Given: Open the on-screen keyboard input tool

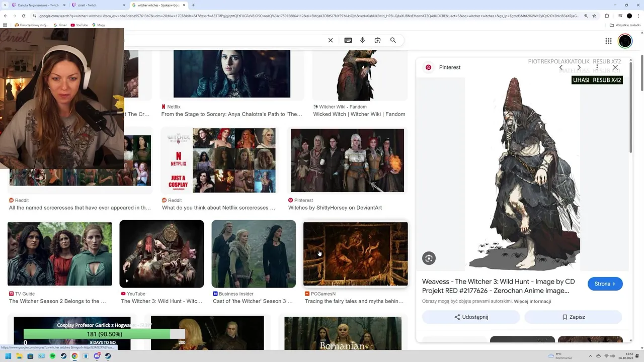Looking at the screenshot, I should tap(348, 40).
